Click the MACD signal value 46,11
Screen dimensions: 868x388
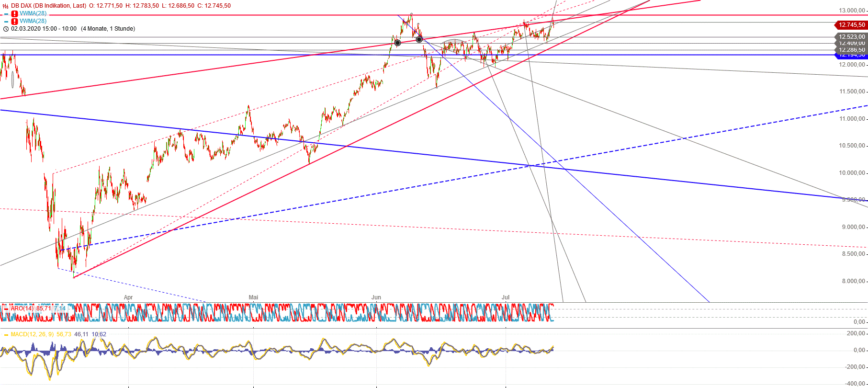(81, 334)
